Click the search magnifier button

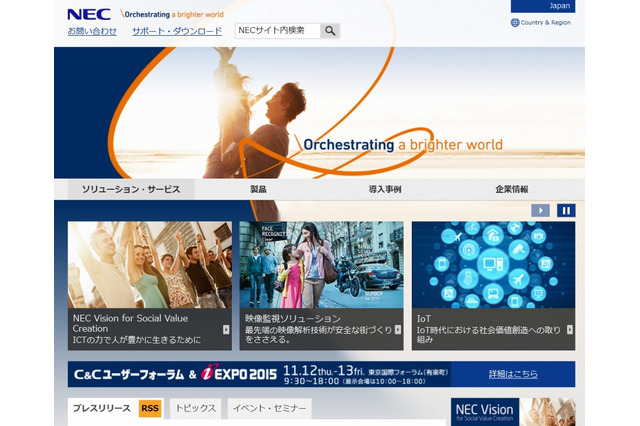click(x=330, y=31)
